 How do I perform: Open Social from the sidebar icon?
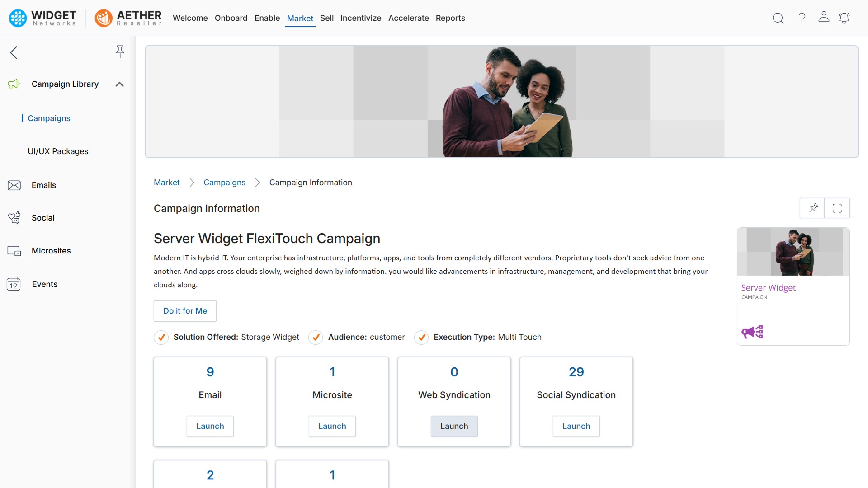coord(14,218)
